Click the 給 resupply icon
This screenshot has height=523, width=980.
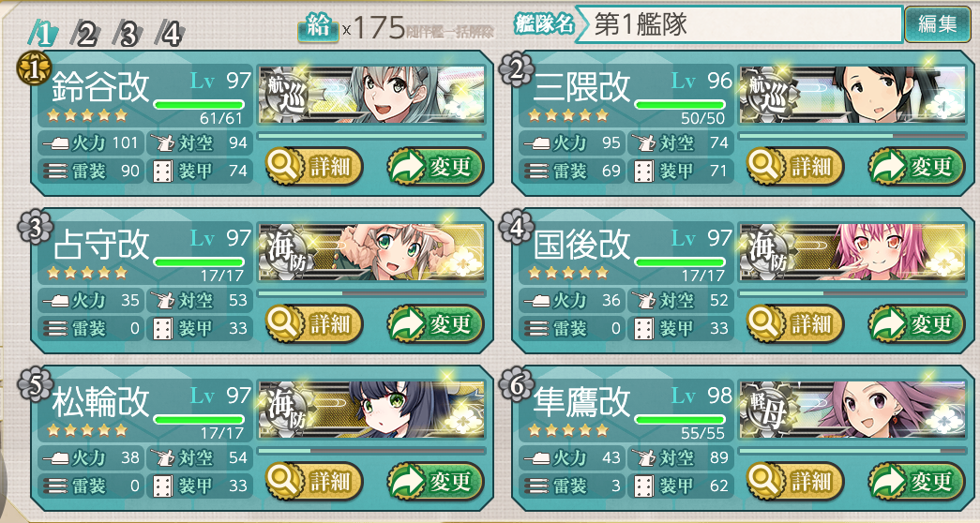318,28
